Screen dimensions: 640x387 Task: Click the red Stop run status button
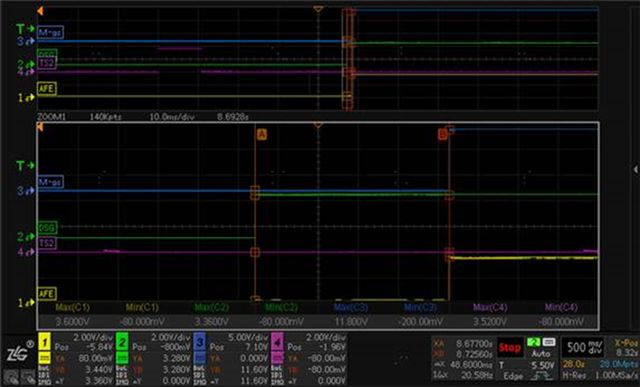(x=510, y=347)
